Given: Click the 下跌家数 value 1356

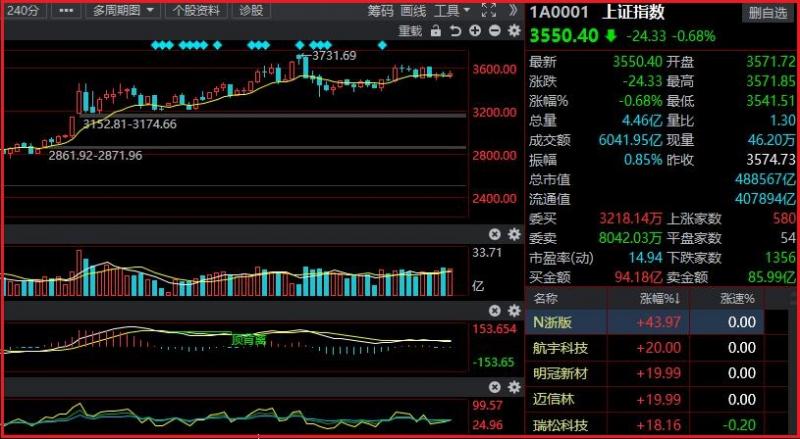Looking at the screenshot, I should pyautogui.click(x=780, y=257).
